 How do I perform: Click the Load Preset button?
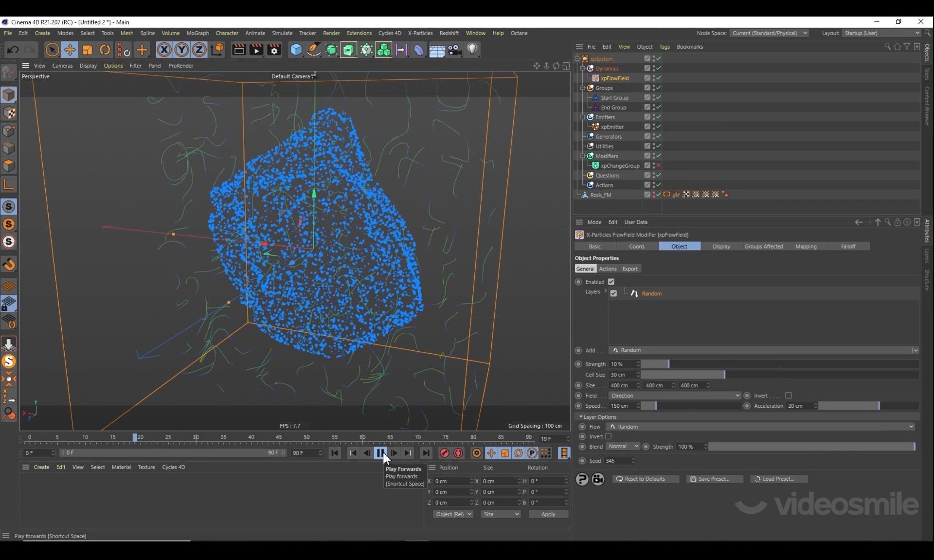click(x=778, y=479)
